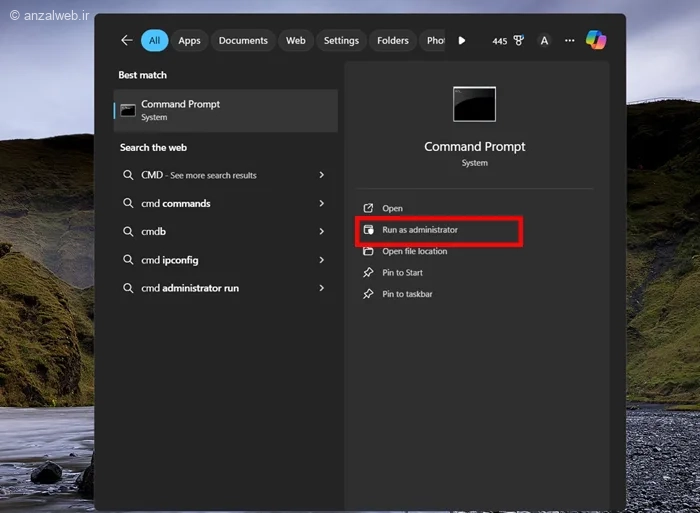This screenshot has height=513, width=700.
Task: Select the All filter tab
Action: pos(154,41)
